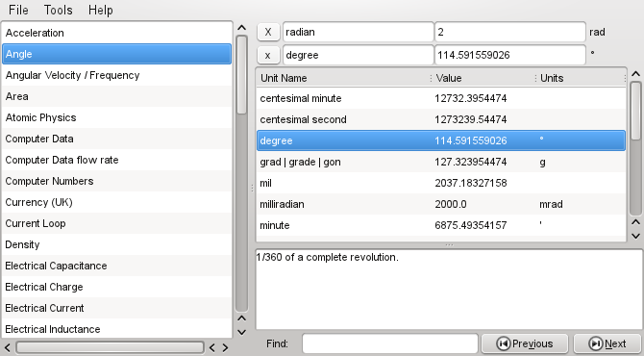Click category list vertical scrollbar thumb
The height and width of the screenshot is (356, 644).
point(242,75)
